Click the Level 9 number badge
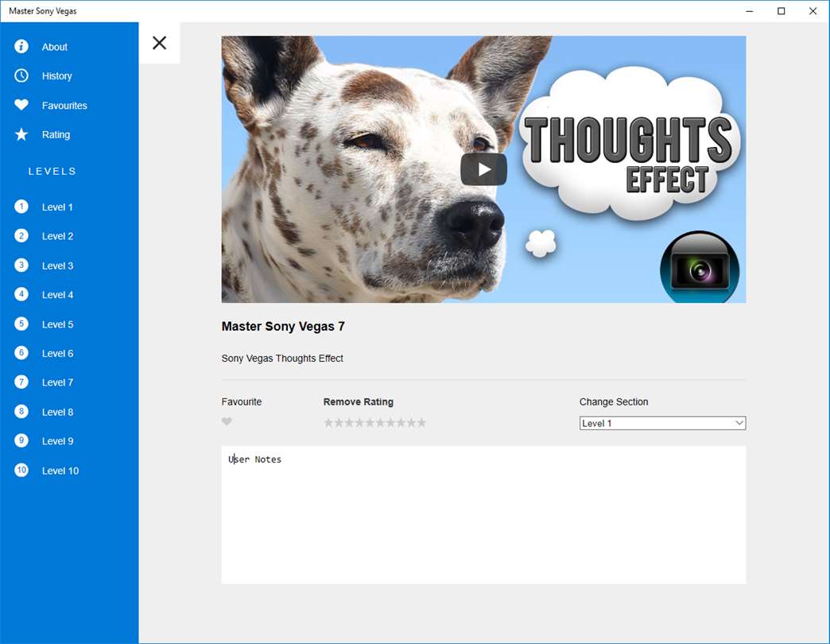 [21, 440]
